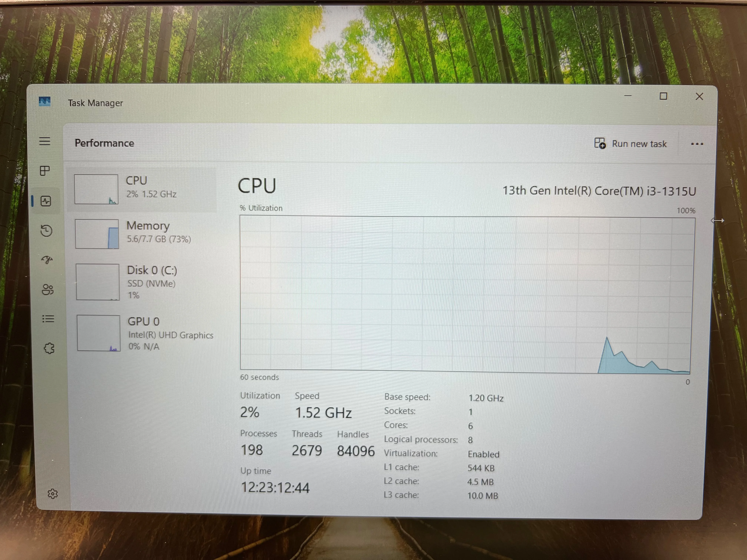Open the Startup apps page icon
The image size is (747, 560).
pyautogui.click(x=47, y=260)
